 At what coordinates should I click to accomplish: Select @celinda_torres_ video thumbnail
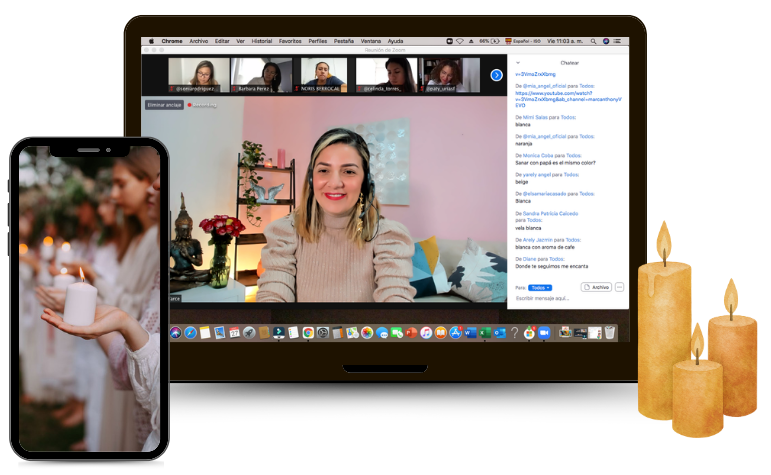point(386,75)
